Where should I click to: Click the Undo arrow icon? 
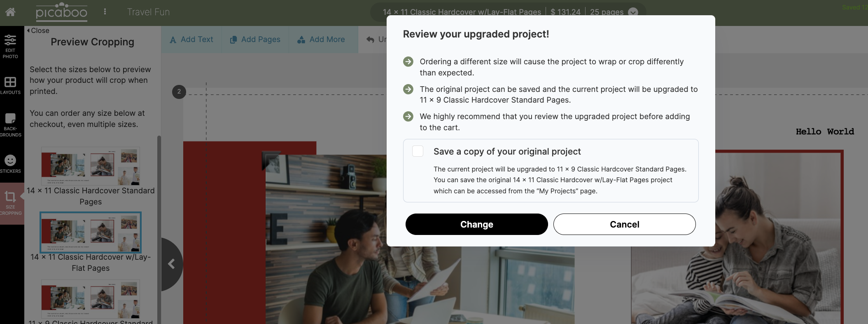point(371,40)
